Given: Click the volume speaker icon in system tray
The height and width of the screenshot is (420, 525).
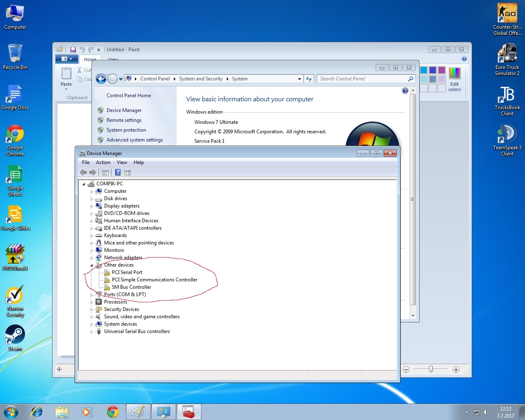Looking at the screenshot, I should click(x=486, y=412).
